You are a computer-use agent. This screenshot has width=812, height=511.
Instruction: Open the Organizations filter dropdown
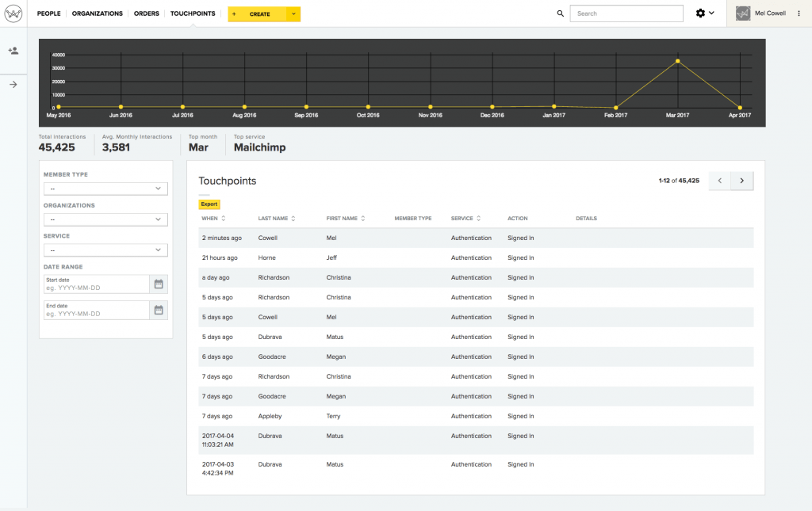click(105, 219)
